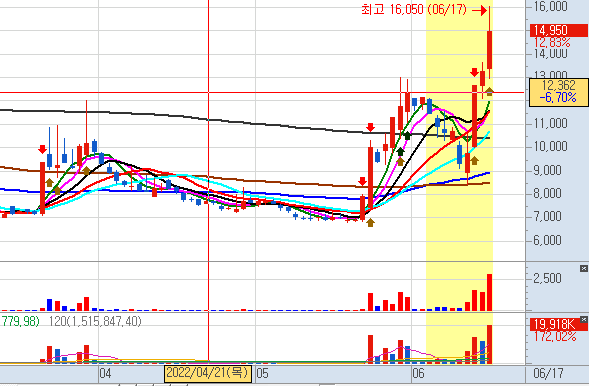This screenshot has width=589, height=386.
Task: Click the 172,02% volume ratio value
Action: [555, 336]
